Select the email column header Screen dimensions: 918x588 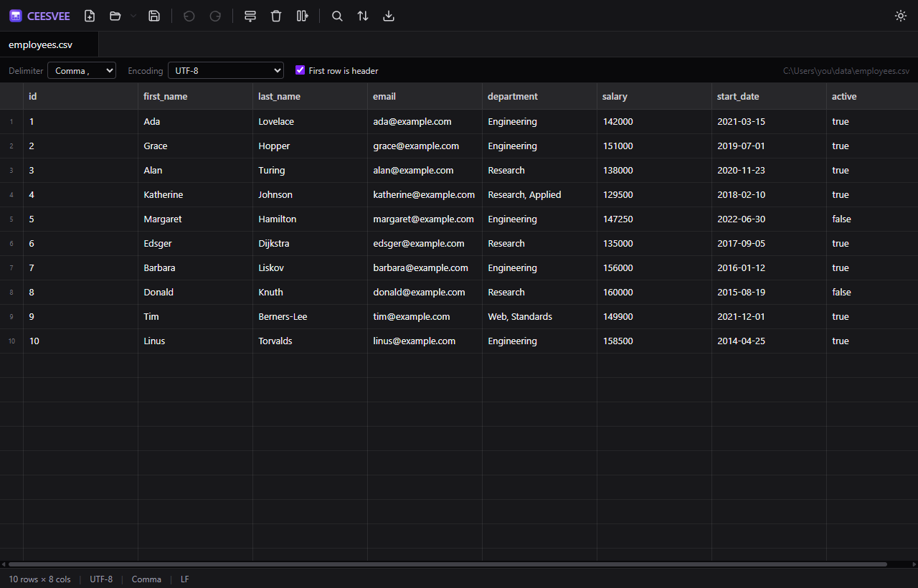[x=425, y=96]
